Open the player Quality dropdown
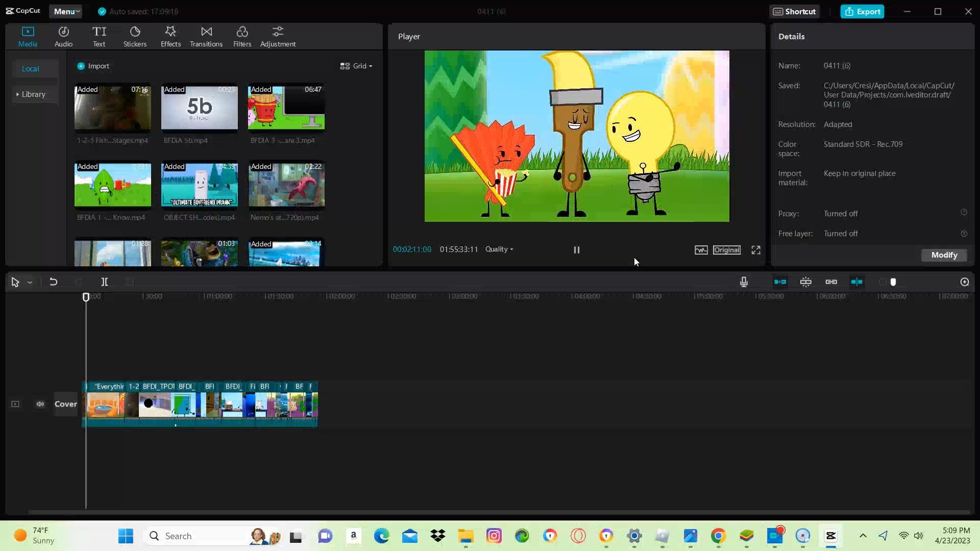The image size is (980, 551). click(499, 249)
